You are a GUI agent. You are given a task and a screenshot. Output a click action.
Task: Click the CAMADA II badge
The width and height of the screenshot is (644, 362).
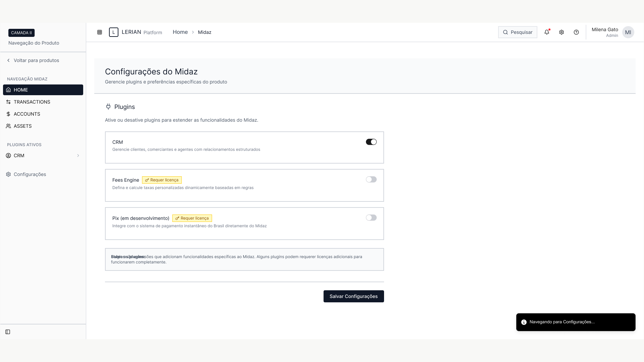click(x=21, y=33)
